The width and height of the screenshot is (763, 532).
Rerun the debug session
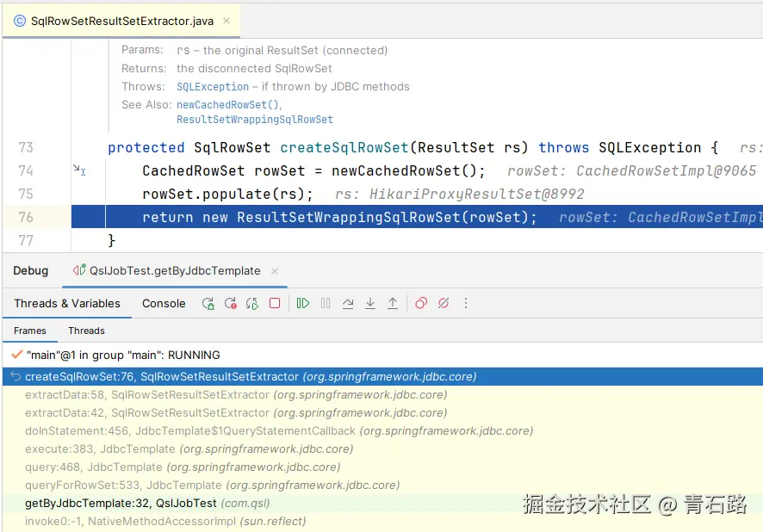point(208,303)
